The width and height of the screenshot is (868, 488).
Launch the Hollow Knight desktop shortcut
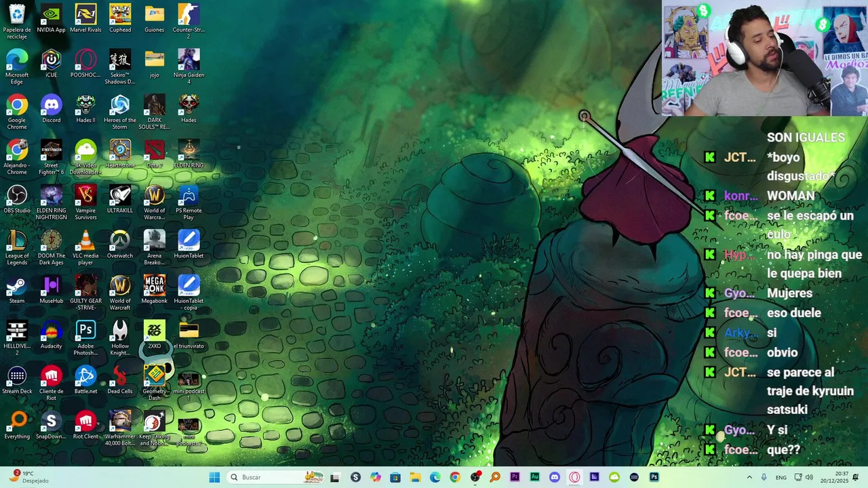pos(120,338)
